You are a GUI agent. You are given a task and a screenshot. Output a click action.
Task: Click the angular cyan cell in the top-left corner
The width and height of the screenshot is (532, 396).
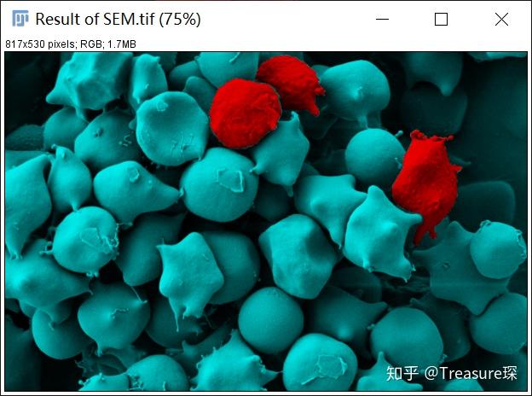point(90,82)
